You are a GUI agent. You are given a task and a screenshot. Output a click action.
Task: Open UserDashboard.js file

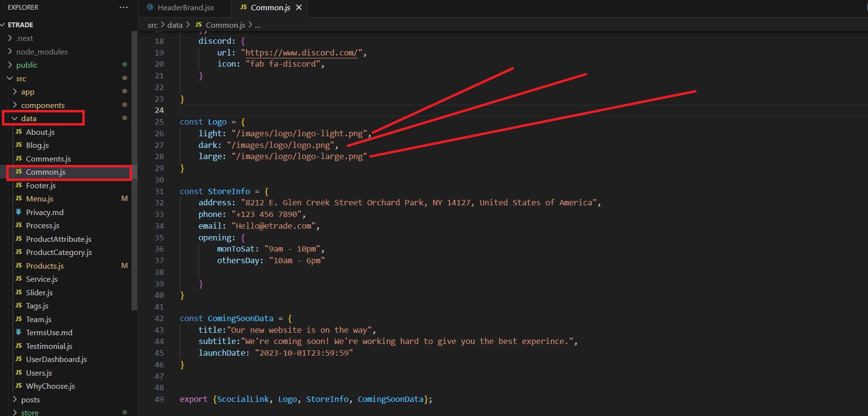(56, 359)
